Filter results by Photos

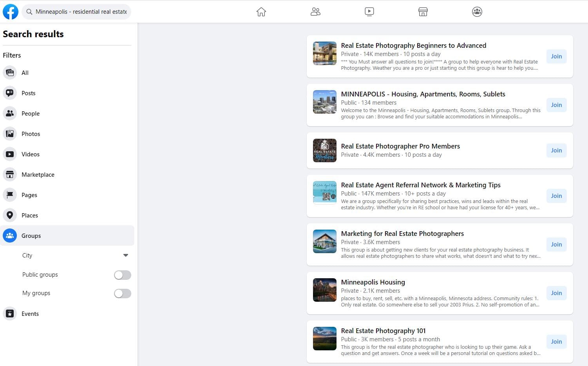31,134
